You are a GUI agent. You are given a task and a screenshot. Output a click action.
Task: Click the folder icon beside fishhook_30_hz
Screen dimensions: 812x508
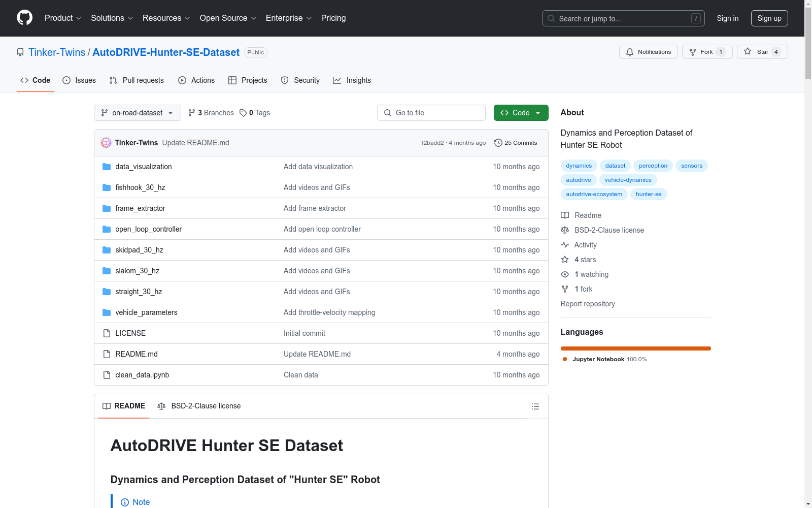[107, 187]
